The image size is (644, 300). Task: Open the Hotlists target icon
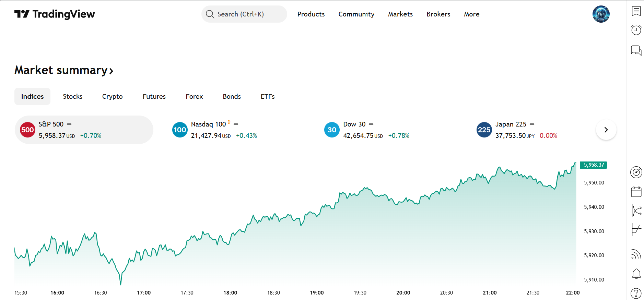pyautogui.click(x=636, y=172)
